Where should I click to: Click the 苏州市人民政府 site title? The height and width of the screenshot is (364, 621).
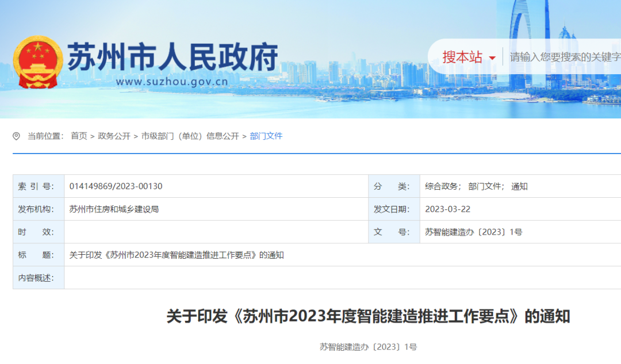point(172,57)
